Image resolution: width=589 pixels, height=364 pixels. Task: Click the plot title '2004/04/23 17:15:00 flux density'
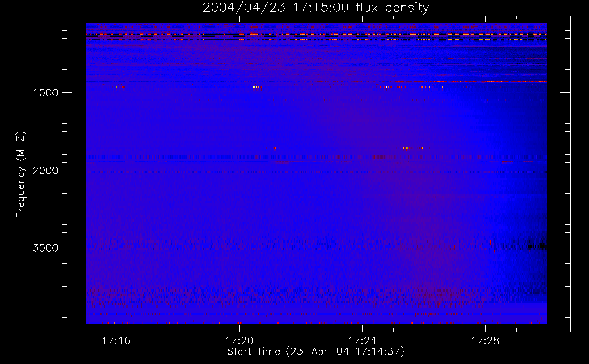pos(316,7)
